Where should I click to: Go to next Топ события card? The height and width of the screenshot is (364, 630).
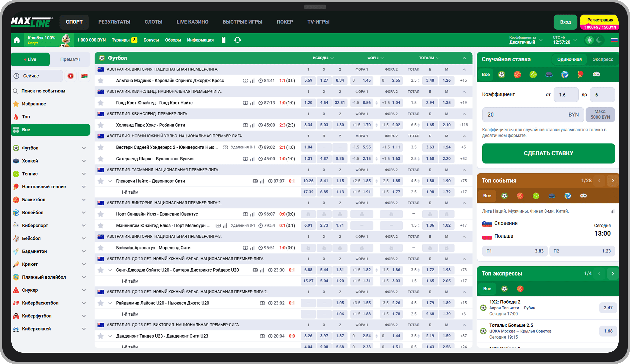coord(613,181)
